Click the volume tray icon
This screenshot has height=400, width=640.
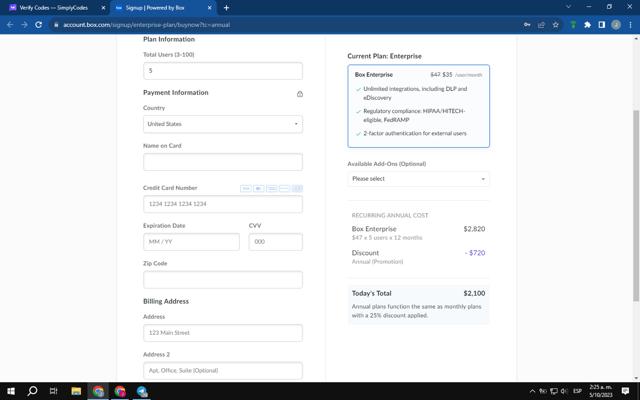point(564,391)
